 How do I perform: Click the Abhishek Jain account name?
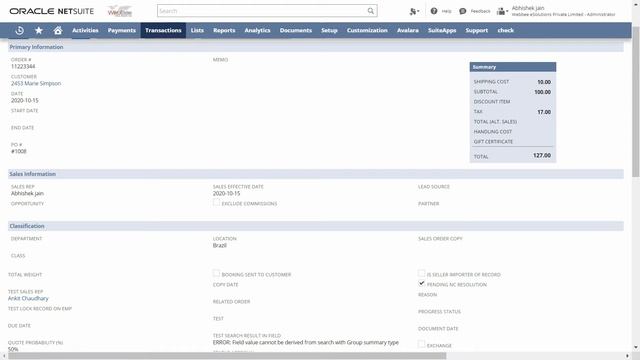pos(528,8)
